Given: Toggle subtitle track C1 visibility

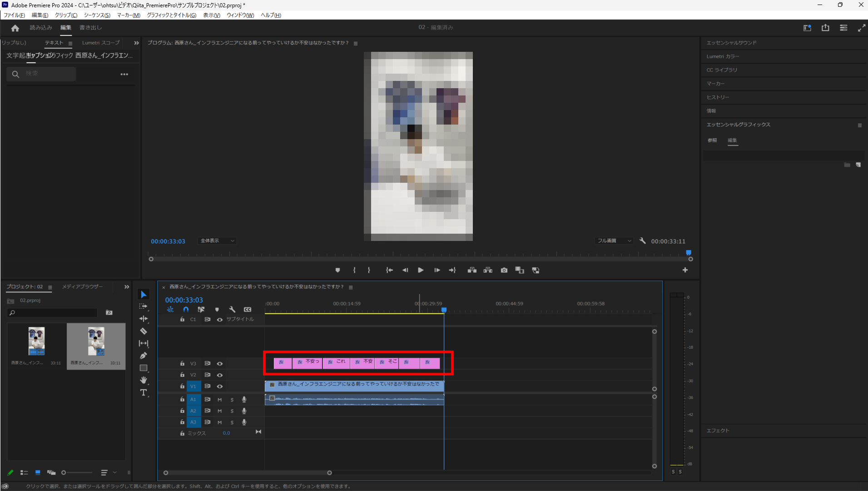Looking at the screenshot, I should (x=220, y=320).
